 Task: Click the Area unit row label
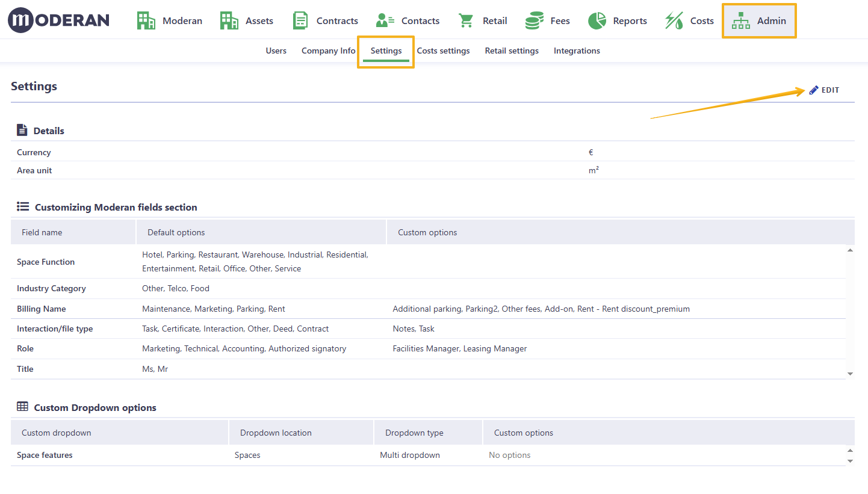[x=34, y=170]
